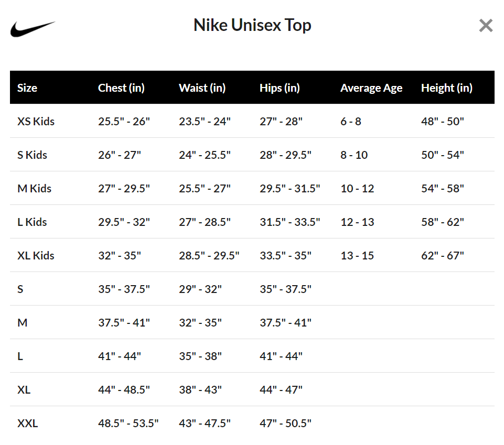Viewport: 504px width, 445px height.
Task: Click the XXL size row label
Action: click(28, 424)
